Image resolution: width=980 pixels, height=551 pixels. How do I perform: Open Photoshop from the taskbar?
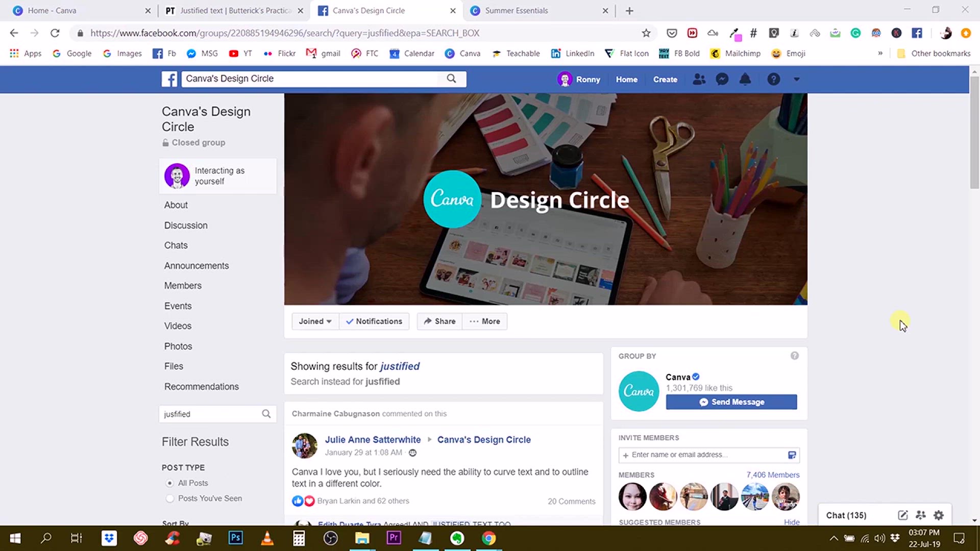pos(235,538)
